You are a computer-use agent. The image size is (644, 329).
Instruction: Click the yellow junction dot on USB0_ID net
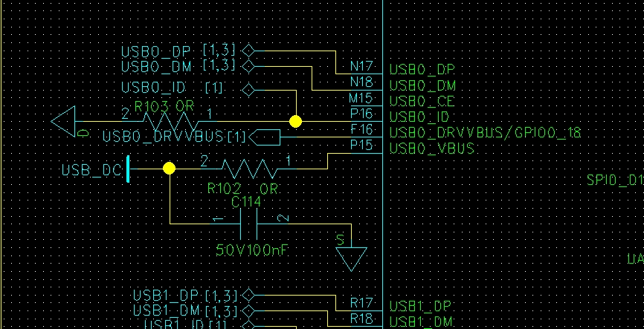pos(295,122)
